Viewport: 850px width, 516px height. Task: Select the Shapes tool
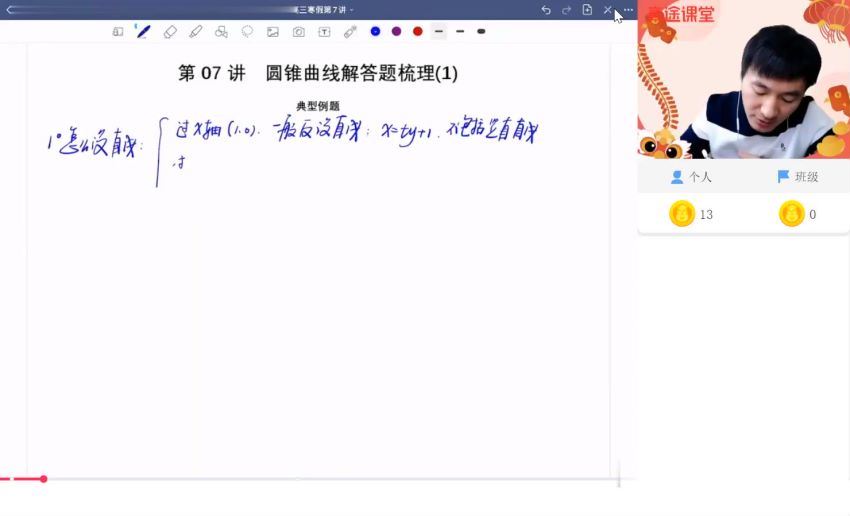click(x=221, y=32)
